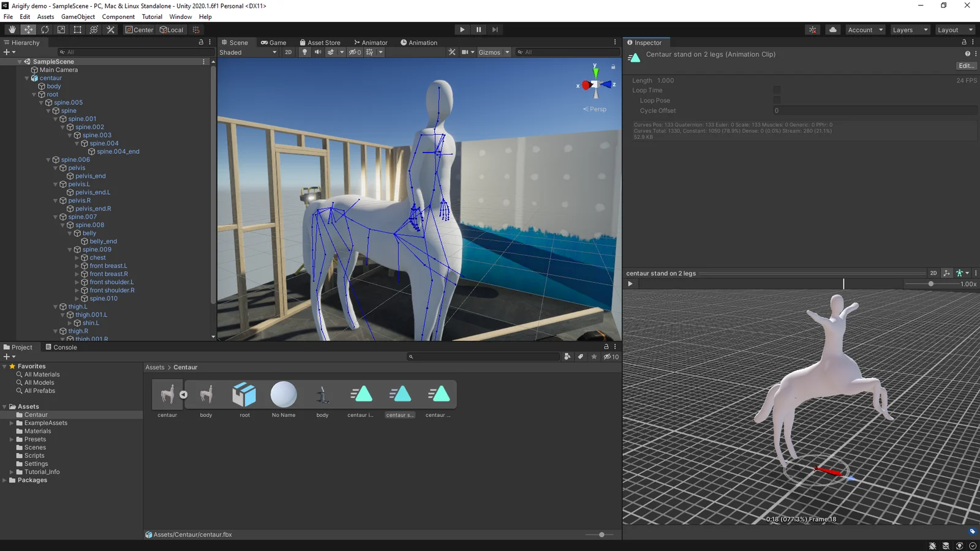Select the Rect Transform tool
Image resolution: width=980 pixels, height=551 pixels.
[77, 29]
